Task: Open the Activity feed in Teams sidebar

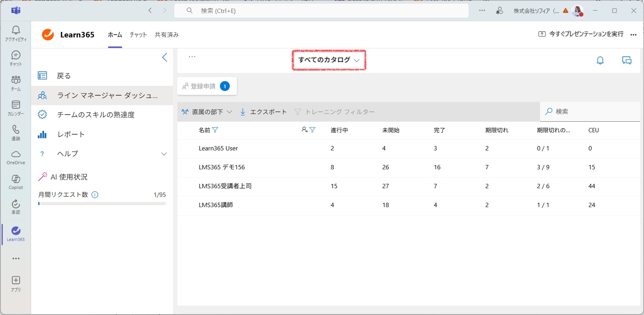Action: [16, 33]
